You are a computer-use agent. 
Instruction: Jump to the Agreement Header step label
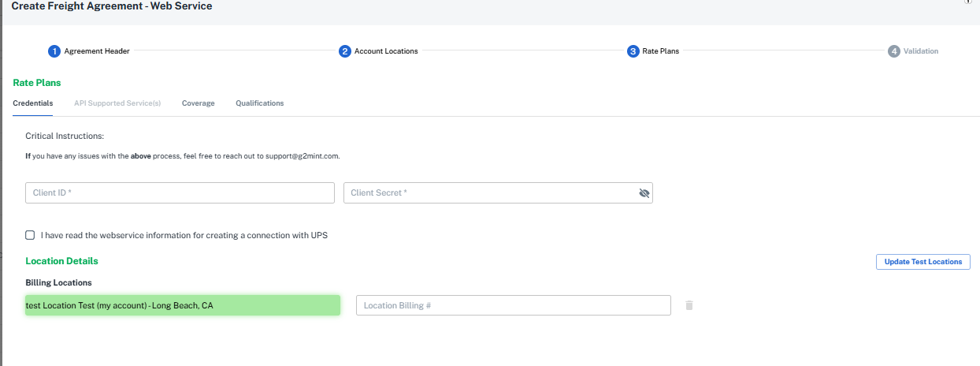(x=97, y=51)
